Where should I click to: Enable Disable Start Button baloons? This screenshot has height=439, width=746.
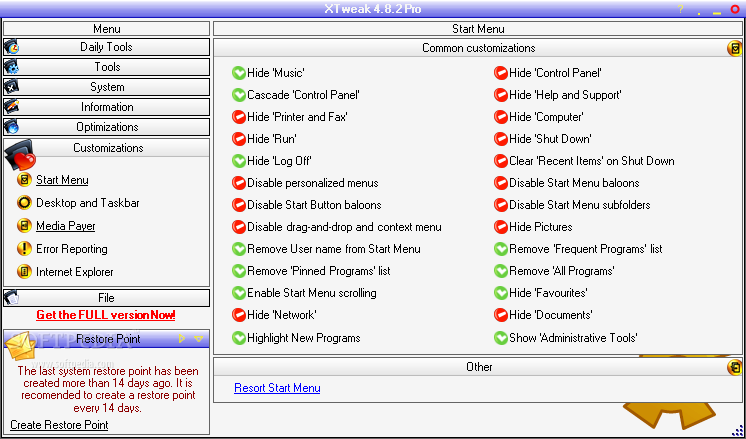[x=238, y=205]
